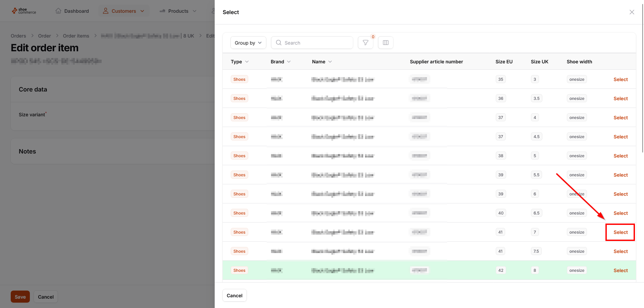
Task: Click the Customers person icon
Action: [x=106, y=11]
